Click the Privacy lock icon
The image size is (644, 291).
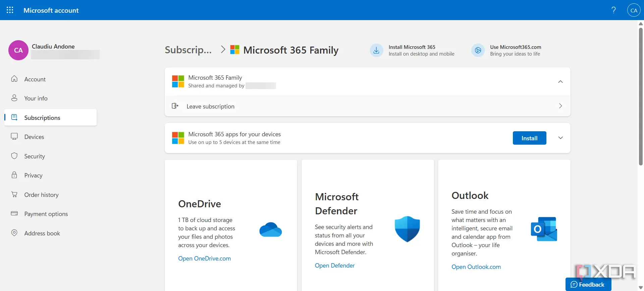[x=14, y=175]
